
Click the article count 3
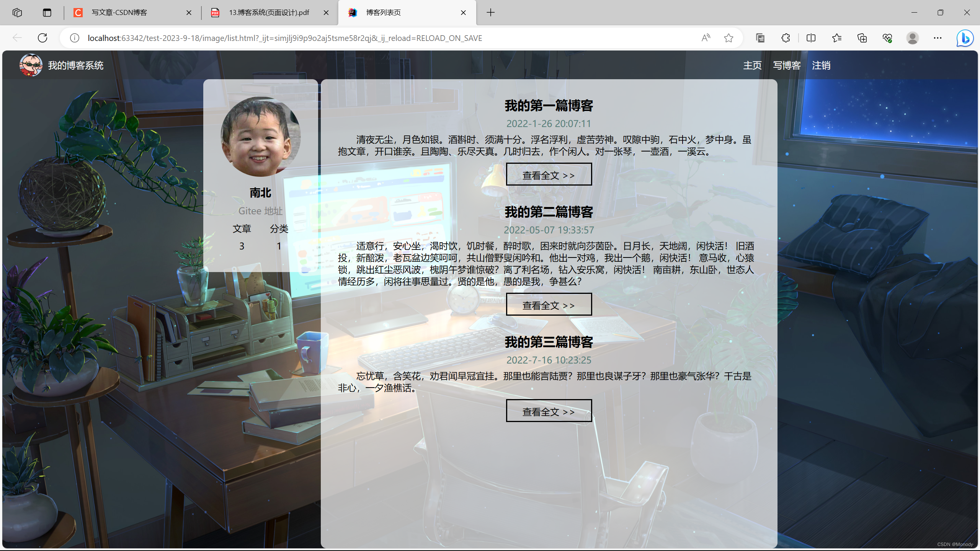pos(242,246)
